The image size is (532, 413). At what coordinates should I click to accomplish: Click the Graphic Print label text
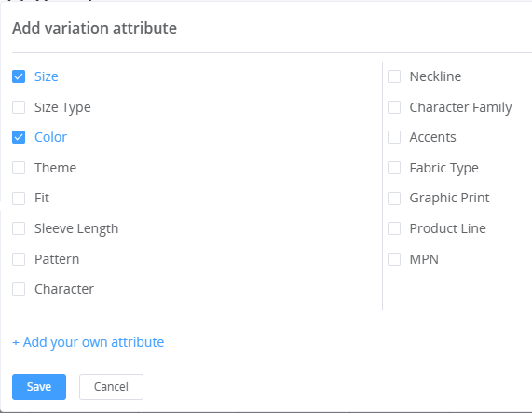point(450,199)
